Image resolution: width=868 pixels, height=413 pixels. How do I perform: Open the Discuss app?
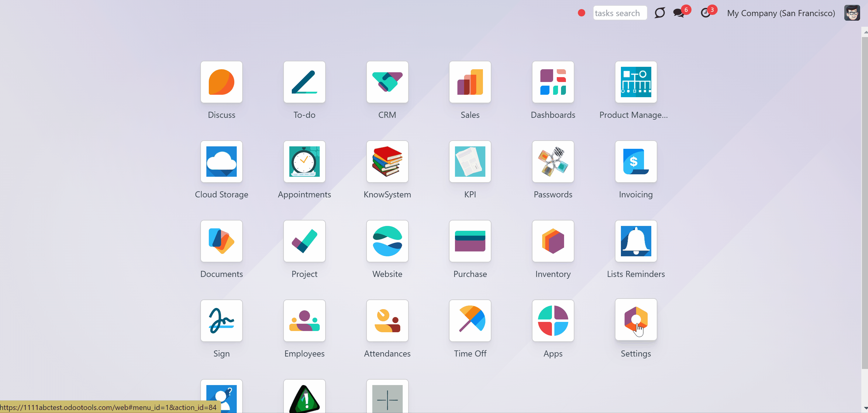pos(221,82)
